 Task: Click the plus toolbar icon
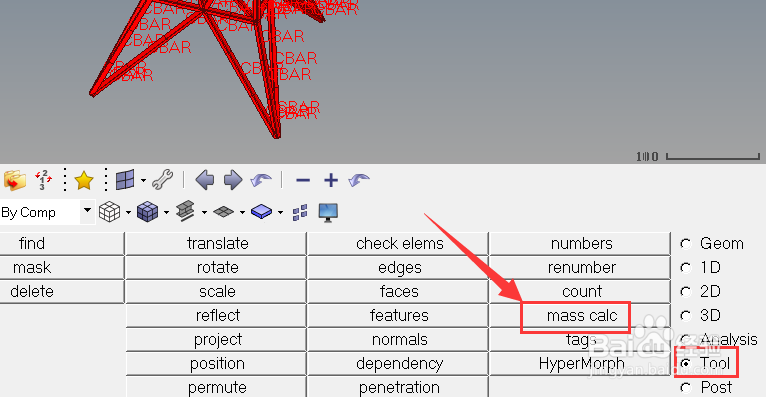[x=331, y=180]
